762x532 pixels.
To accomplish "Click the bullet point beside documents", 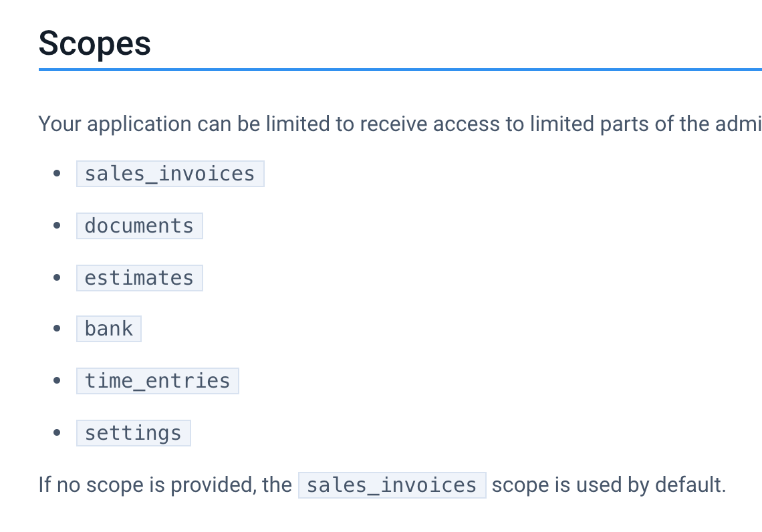I will click(x=57, y=225).
